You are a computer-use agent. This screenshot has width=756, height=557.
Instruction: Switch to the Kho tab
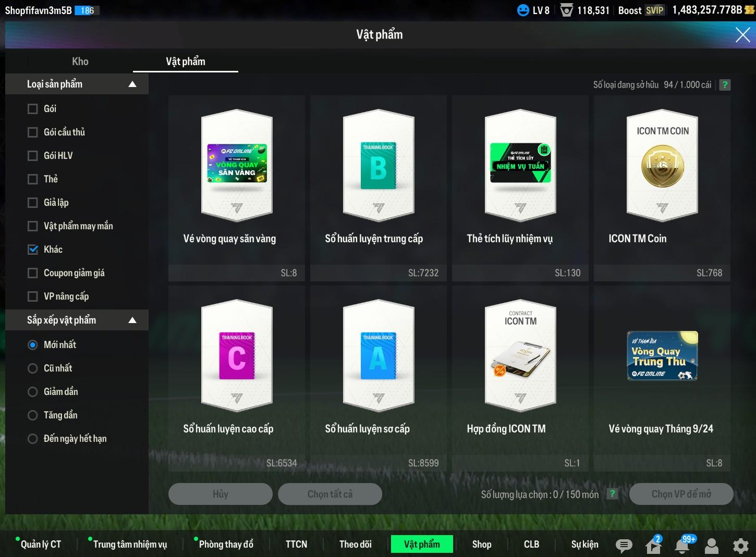click(x=80, y=61)
